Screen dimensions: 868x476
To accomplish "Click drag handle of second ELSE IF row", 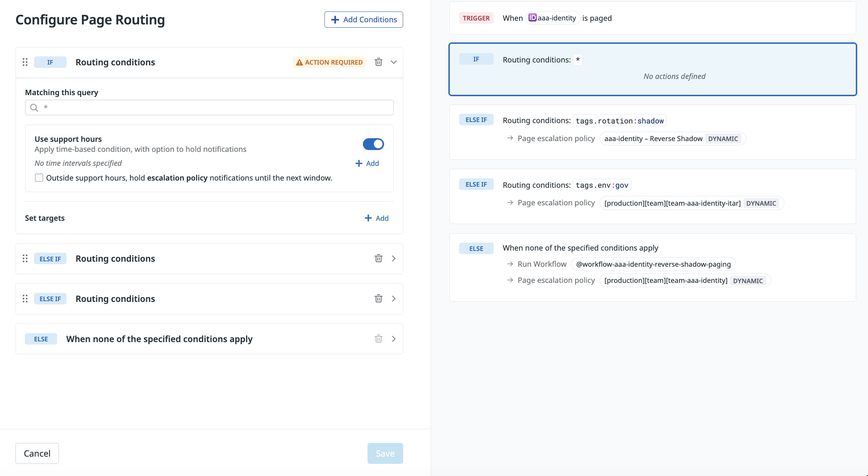I will [x=25, y=299].
